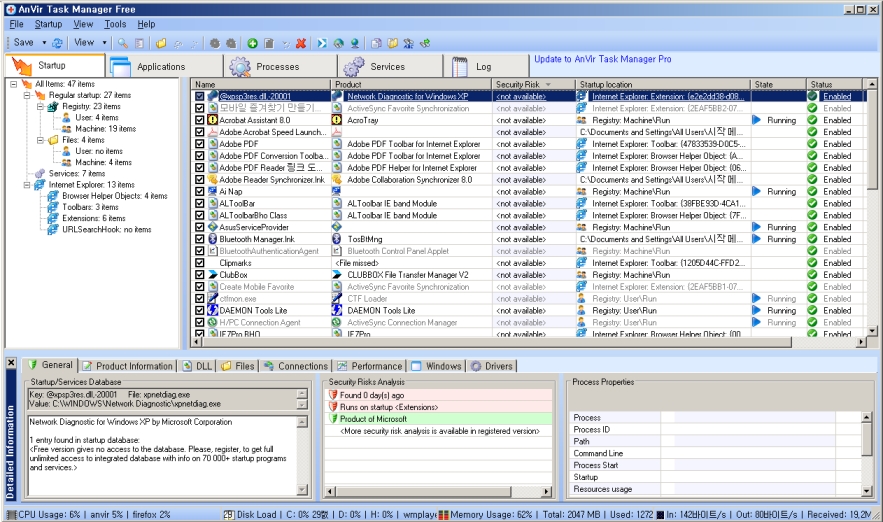The width and height of the screenshot is (883, 522).
Task: Open the Tools menu
Action: 115,24
